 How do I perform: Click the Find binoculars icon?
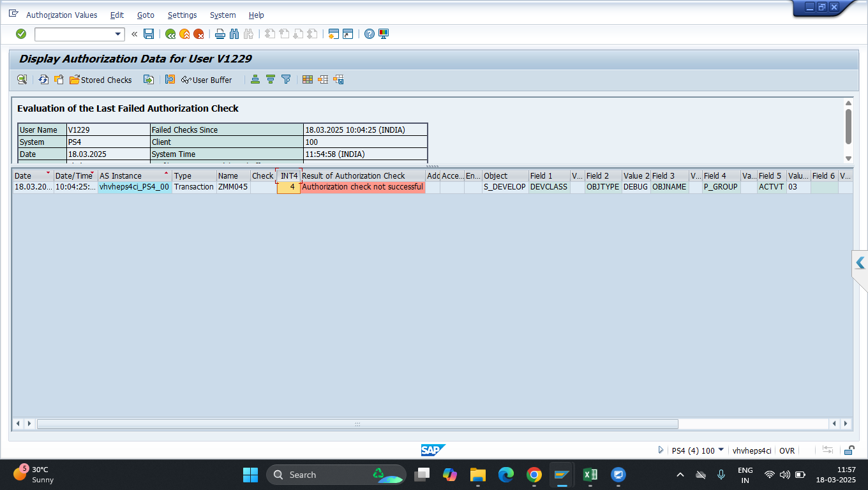click(x=234, y=34)
